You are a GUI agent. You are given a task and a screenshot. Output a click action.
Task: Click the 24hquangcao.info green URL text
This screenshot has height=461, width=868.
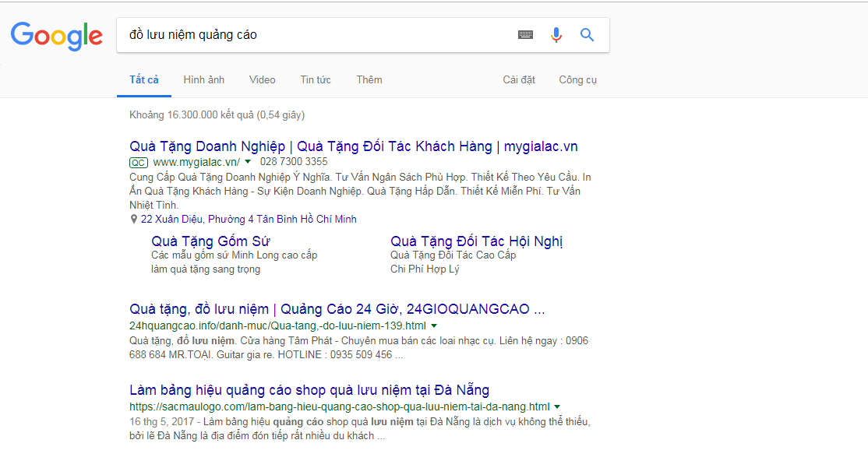click(x=278, y=326)
